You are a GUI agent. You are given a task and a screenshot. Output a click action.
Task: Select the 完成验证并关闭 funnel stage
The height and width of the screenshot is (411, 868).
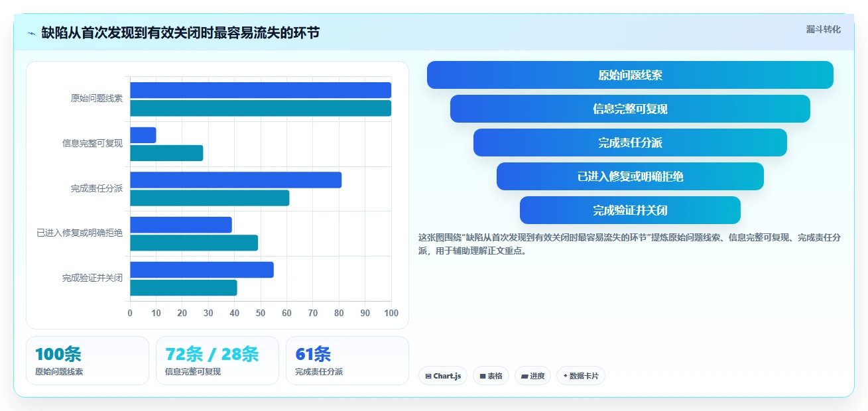pyautogui.click(x=630, y=210)
